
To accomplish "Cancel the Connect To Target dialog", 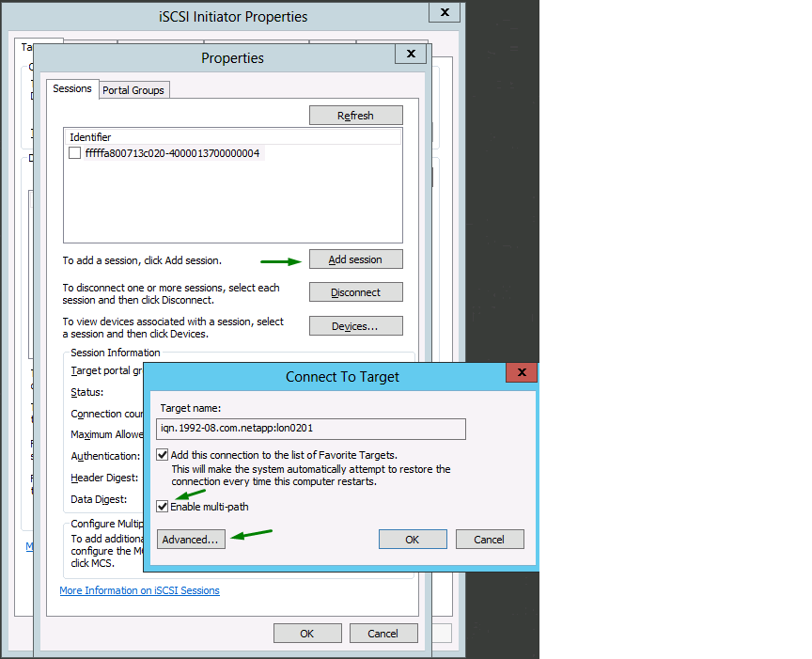I will click(489, 540).
